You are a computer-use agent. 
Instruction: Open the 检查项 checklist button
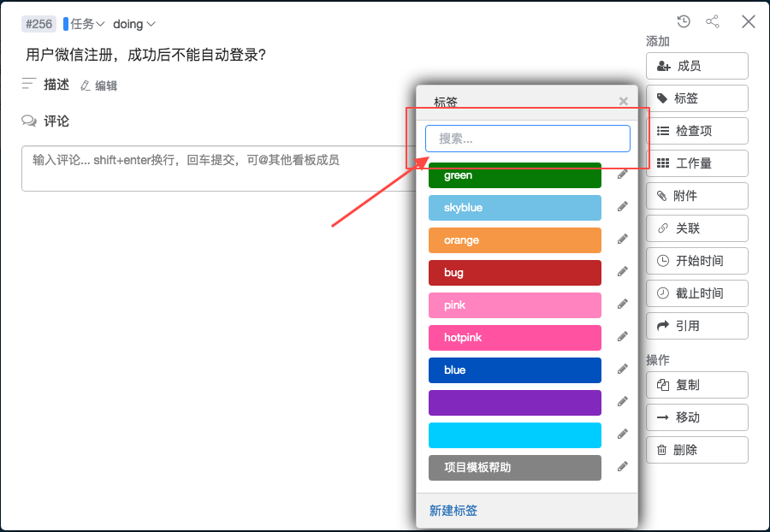point(696,131)
